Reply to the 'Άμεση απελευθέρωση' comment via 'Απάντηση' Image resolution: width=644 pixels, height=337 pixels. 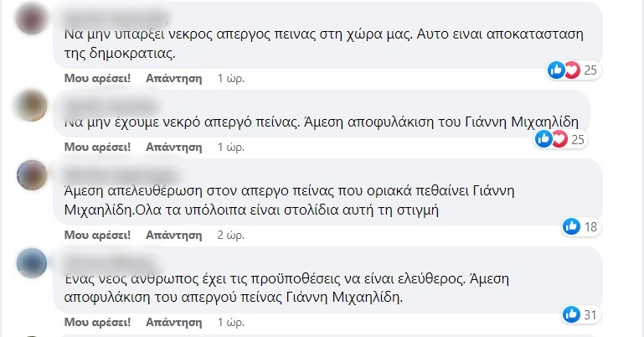[174, 235]
